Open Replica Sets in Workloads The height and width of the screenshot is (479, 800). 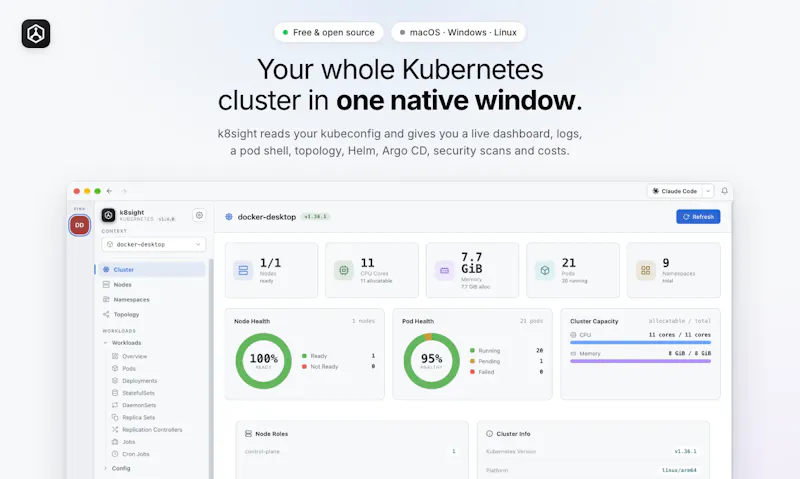(x=138, y=417)
